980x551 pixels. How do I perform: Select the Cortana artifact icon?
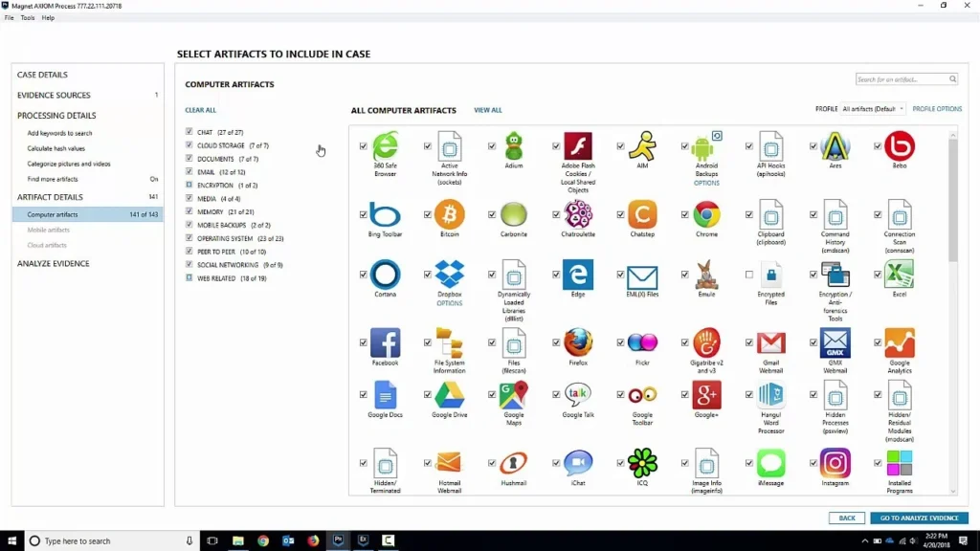click(385, 275)
